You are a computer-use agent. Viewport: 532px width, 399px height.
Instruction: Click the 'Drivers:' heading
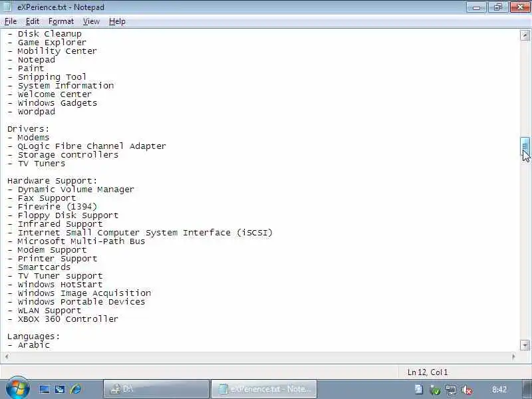pyautogui.click(x=28, y=129)
